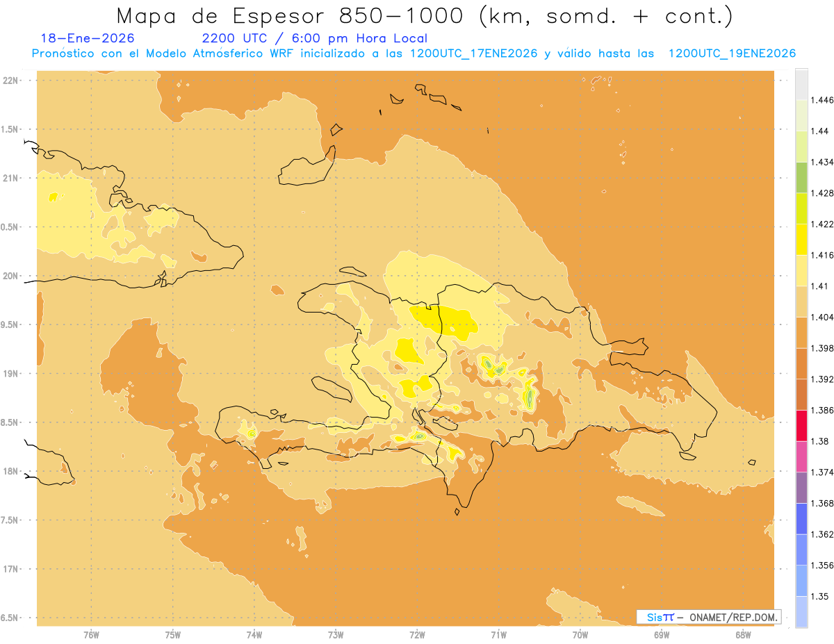Screen dimensions: 834x644
Task: Click the legend value "1.356"
Action: pos(823,565)
